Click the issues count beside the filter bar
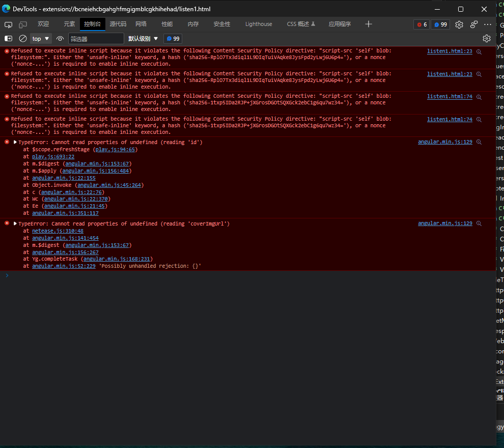 click(x=173, y=38)
